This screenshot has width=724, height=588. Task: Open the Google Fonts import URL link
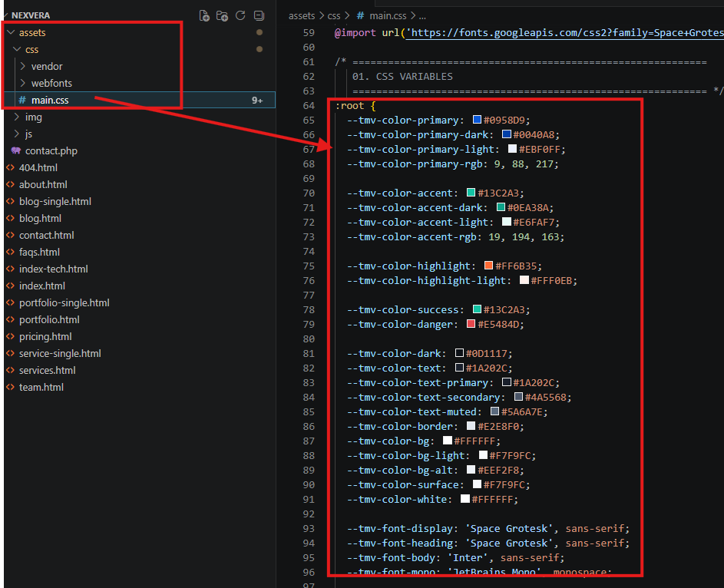(x=565, y=33)
